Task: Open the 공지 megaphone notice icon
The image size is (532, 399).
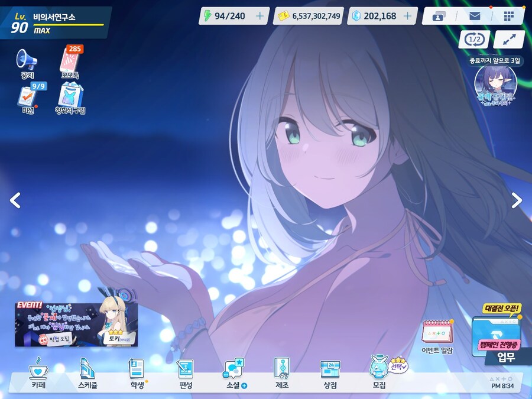Action: tap(27, 64)
